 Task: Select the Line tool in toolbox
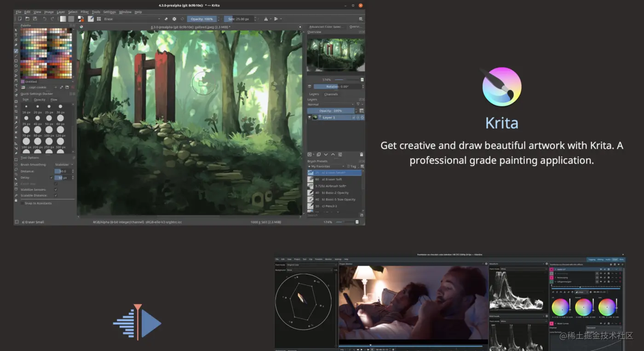(x=16, y=56)
